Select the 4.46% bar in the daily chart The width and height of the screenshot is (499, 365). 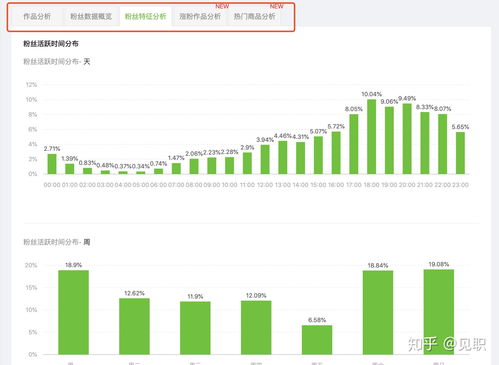click(x=283, y=157)
